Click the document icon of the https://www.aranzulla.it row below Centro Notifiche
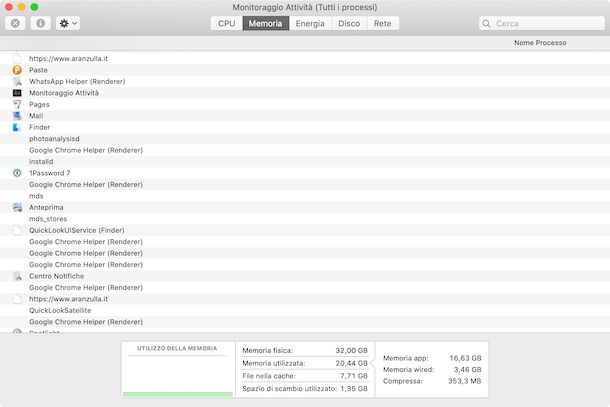Image resolution: width=610 pixels, height=407 pixels. click(17, 299)
